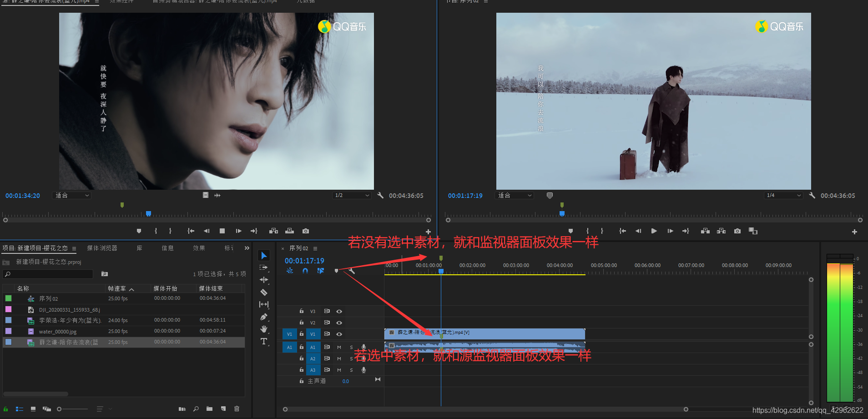Open Program monitor settings wrench
Image resolution: width=868 pixels, height=419 pixels.
click(x=812, y=195)
